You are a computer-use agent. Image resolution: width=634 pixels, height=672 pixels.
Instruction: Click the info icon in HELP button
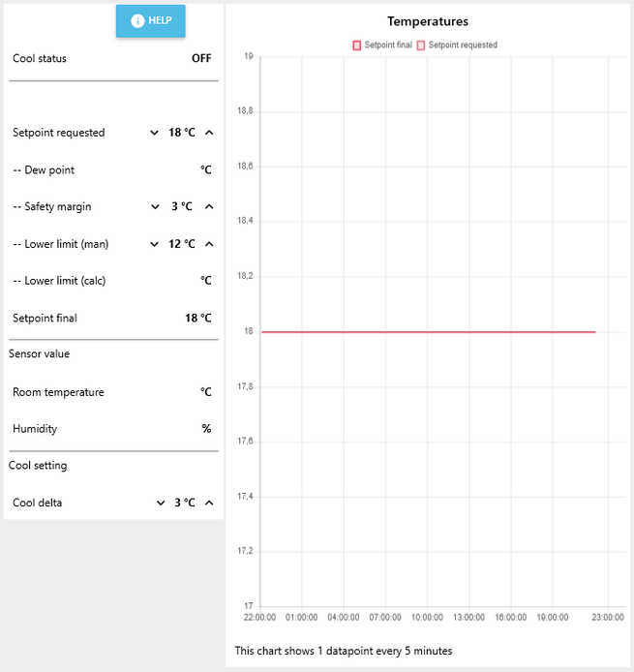coord(137,20)
